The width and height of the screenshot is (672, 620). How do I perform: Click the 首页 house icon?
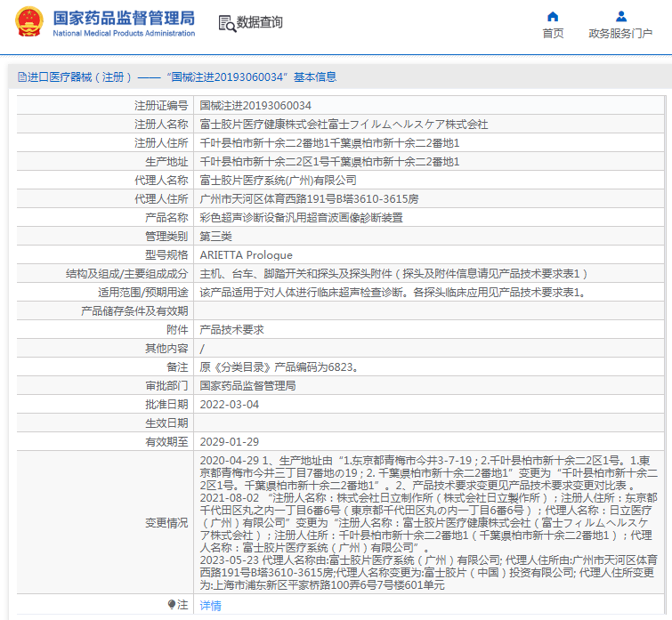[553, 16]
